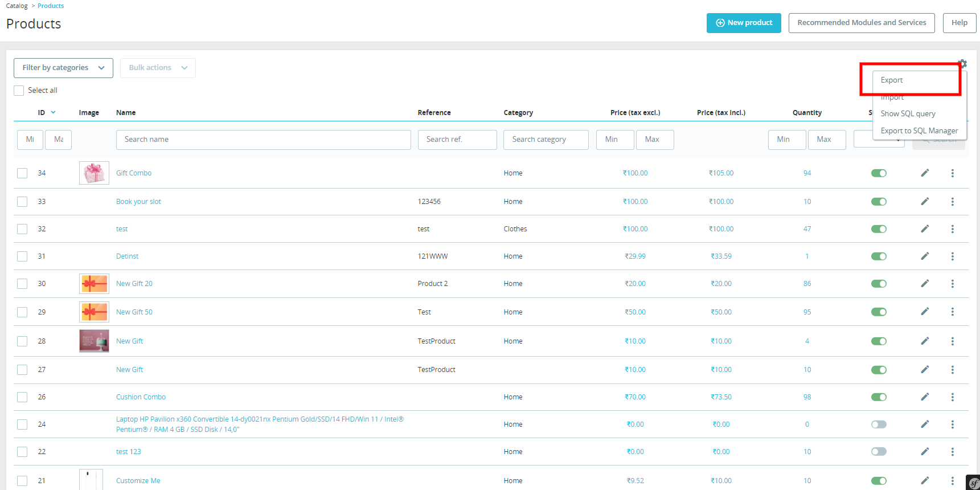
Task: Focus the Search name field
Action: (263, 140)
